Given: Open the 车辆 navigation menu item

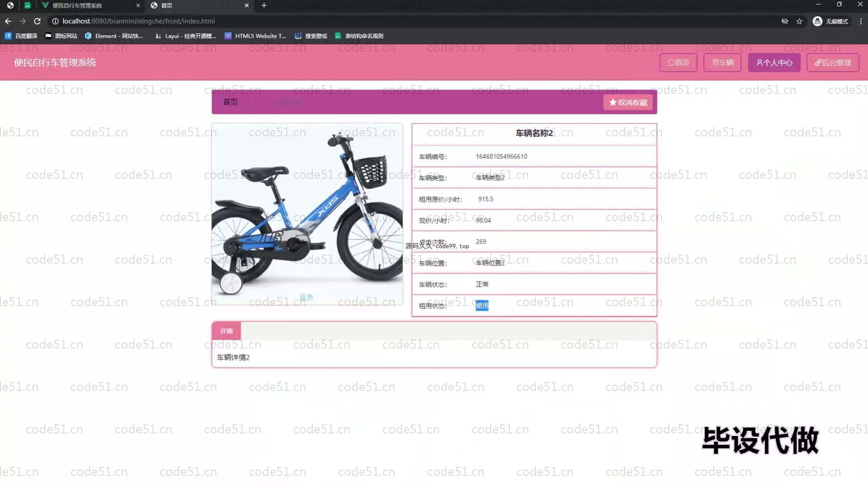Looking at the screenshot, I should [x=722, y=62].
